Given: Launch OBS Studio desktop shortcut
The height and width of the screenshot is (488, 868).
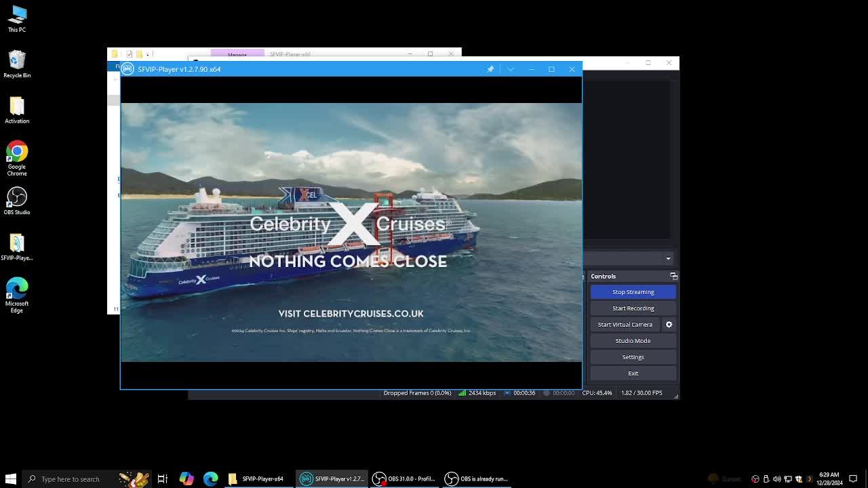Looking at the screenshot, I should 17,201.
